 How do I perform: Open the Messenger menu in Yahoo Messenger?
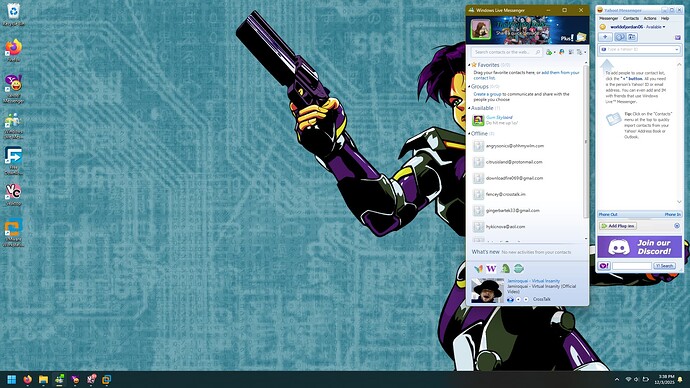tap(609, 18)
